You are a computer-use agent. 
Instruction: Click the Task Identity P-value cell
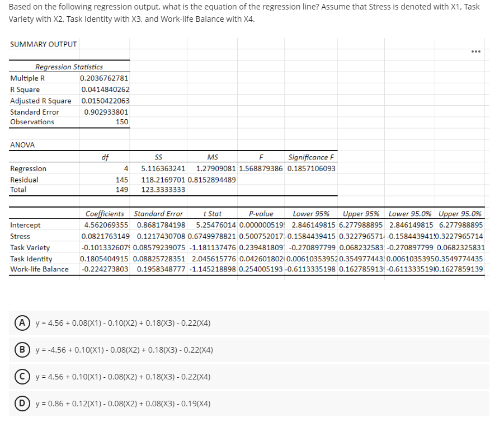click(261, 258)
